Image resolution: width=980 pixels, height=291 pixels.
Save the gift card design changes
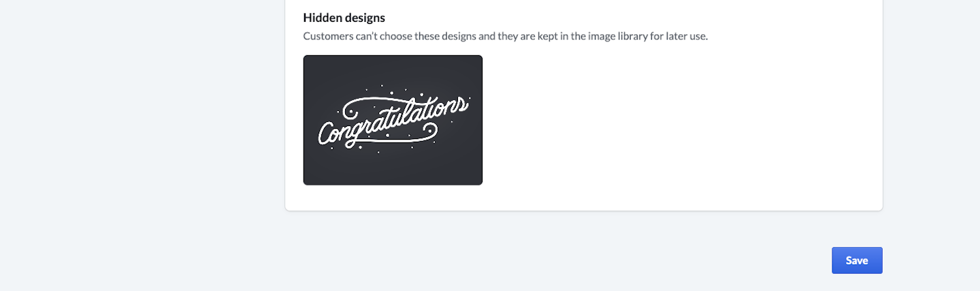[857, 260]
